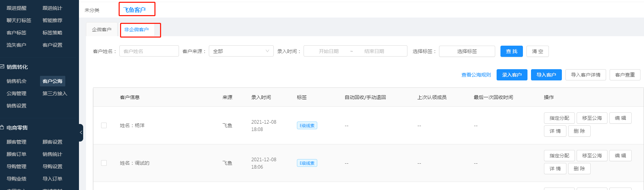Tick the checkbox for 调试的 row

coord(104,163)
